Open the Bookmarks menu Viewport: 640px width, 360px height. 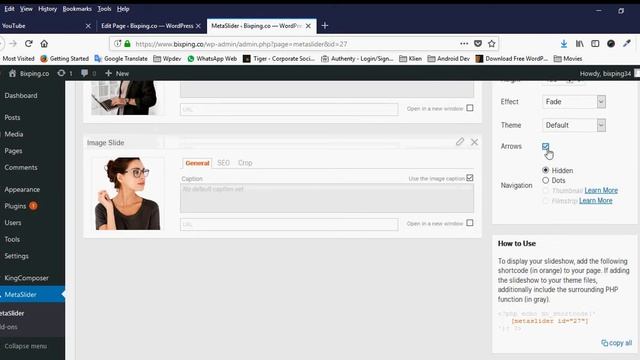click(77, 9)
